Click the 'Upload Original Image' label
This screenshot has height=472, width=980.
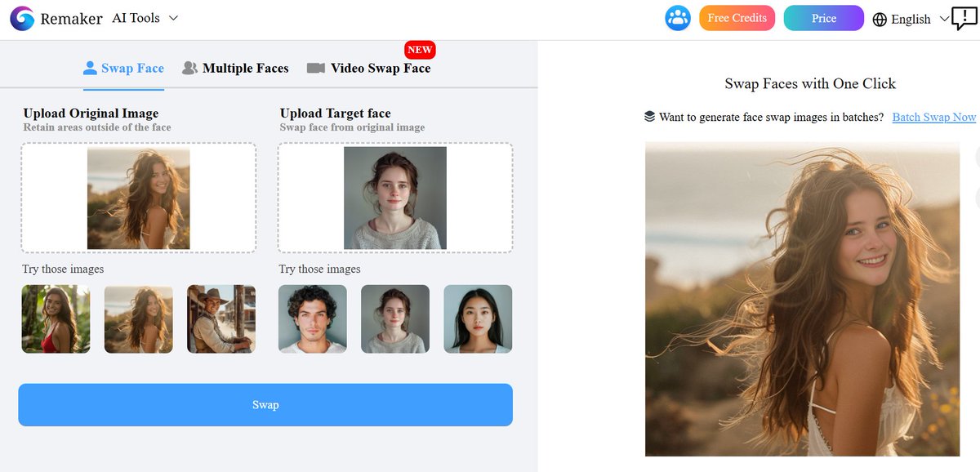point(91,113)
